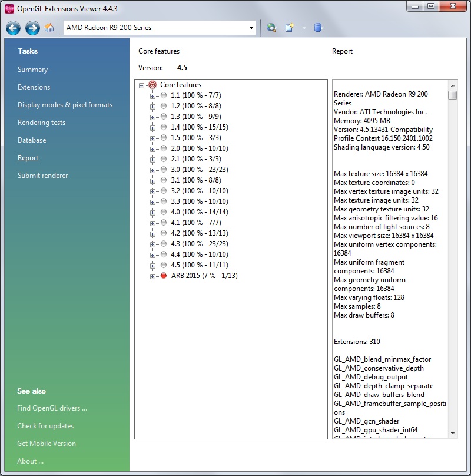
Task: Click the red target icon of Core features
Action: coord(152,85)
